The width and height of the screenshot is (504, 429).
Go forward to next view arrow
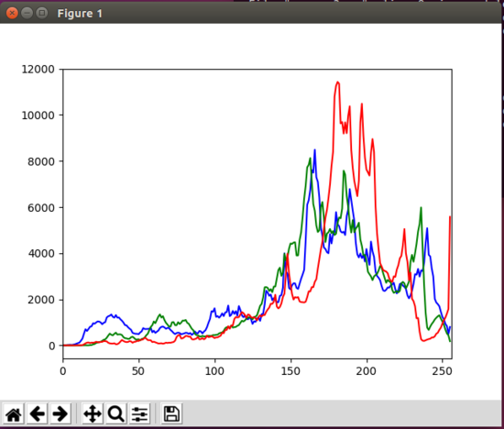tap(60, 413)
